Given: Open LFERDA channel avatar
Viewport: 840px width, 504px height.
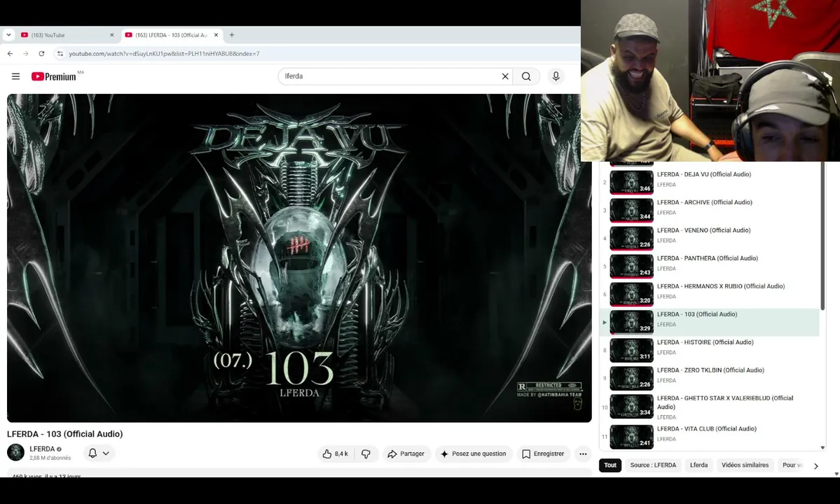Looking at the screenshot, I should pos(15,453).
